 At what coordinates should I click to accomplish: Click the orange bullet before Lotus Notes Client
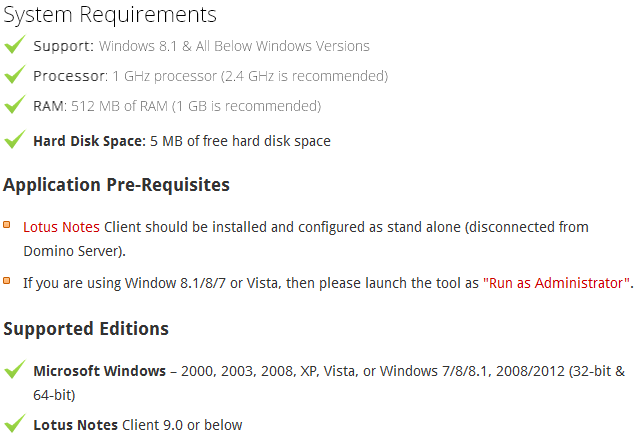[x=6, y=225]
